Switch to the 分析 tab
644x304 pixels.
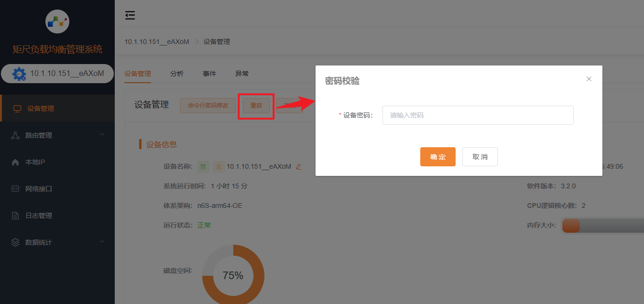[x=177, y=74]
